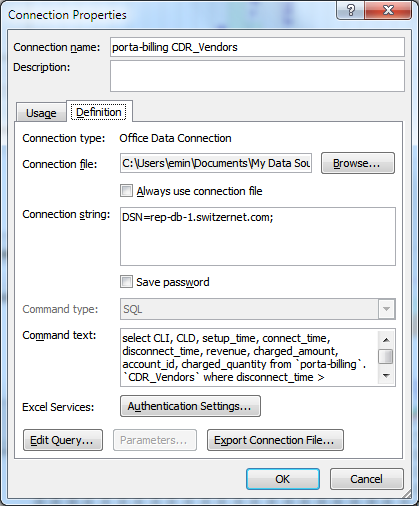Click the Connection file path field
Image resolution: width=419 pixels, height=506 pixels.
tap(216, 163)
